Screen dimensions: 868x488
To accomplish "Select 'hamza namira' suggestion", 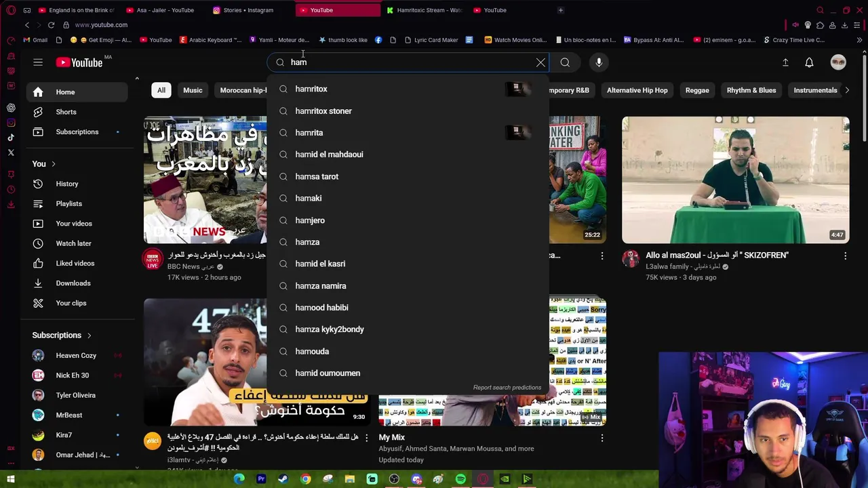I will click(x=408, y=286).
